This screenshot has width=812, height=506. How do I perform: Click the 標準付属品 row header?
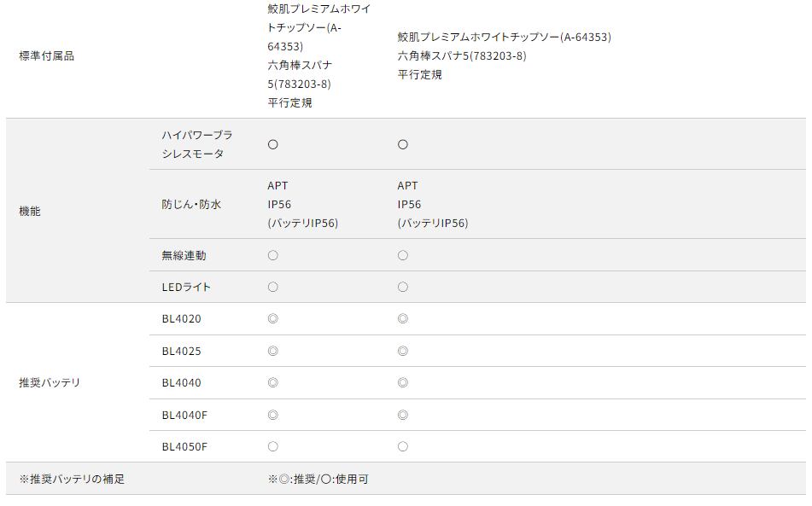pyautogui.click(x=47, y=55)
